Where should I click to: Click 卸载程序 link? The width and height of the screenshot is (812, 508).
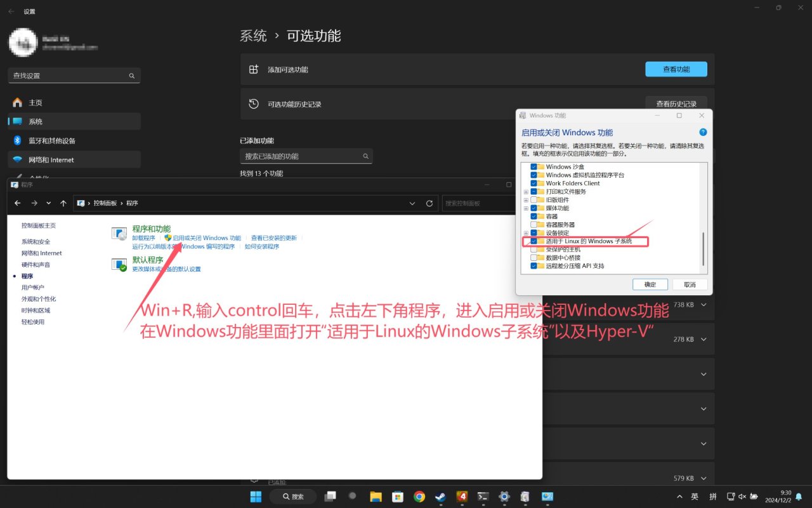click(143, 238)
